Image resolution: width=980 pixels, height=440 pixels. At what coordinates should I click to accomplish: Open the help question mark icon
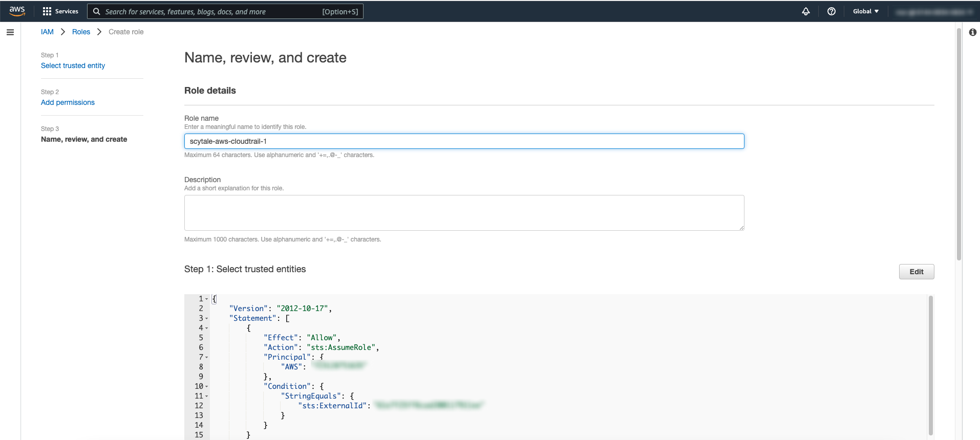pos(832,11)
